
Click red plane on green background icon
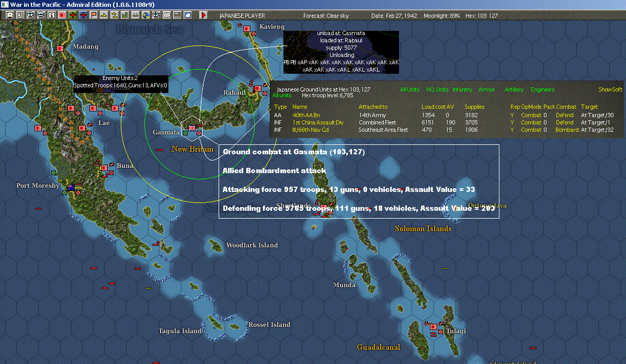(72, 15)
